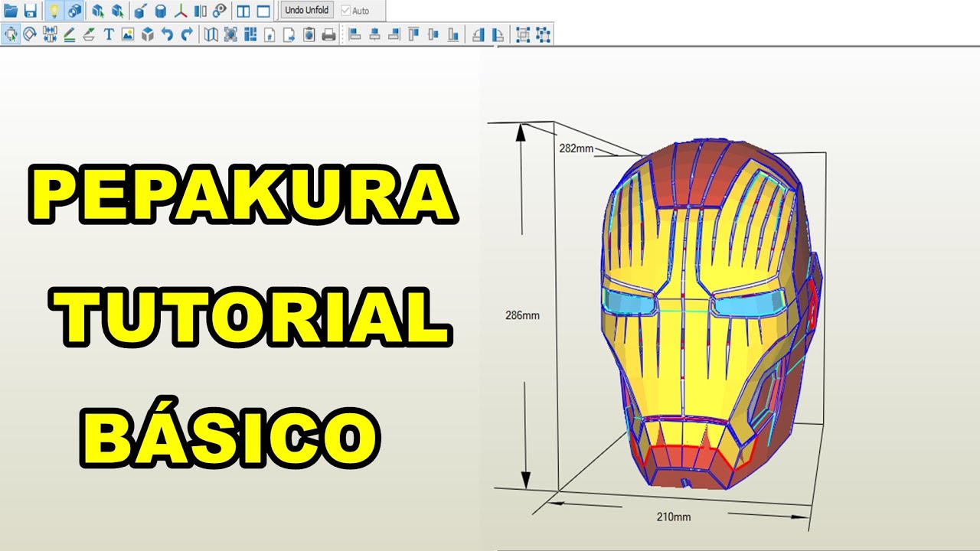This screenshot has width=980, height=551.
Task: Click the gray 3D cube icon
Action: 148,34
